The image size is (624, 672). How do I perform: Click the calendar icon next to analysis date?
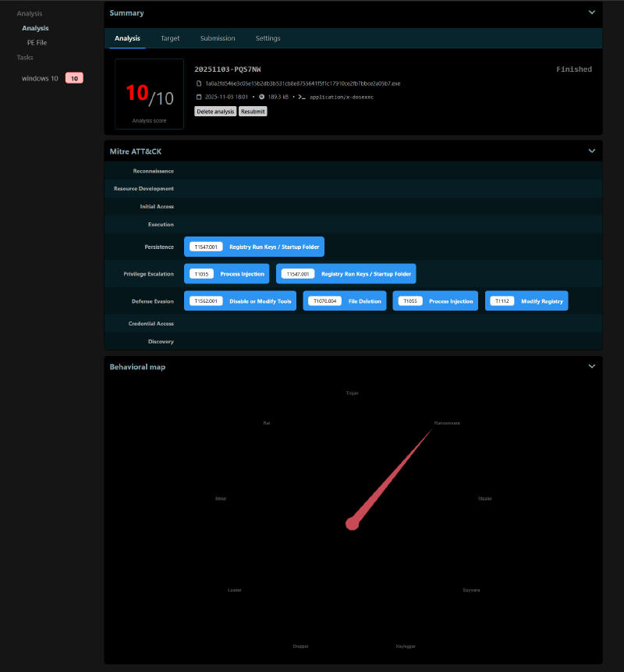click(x=199, y=97)
